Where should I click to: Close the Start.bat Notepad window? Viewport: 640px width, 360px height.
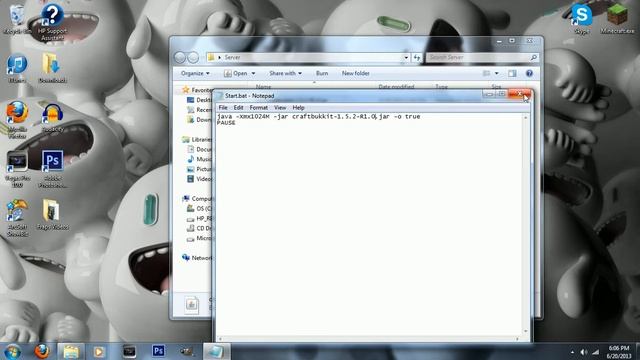520,94
